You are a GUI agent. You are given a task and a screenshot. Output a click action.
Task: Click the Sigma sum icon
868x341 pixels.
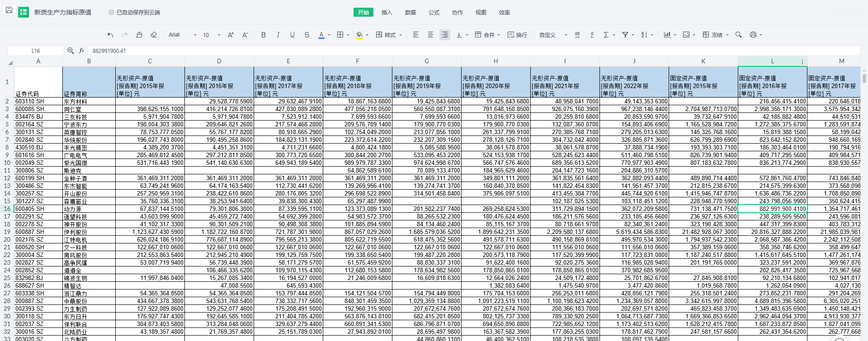coord(606,35)
